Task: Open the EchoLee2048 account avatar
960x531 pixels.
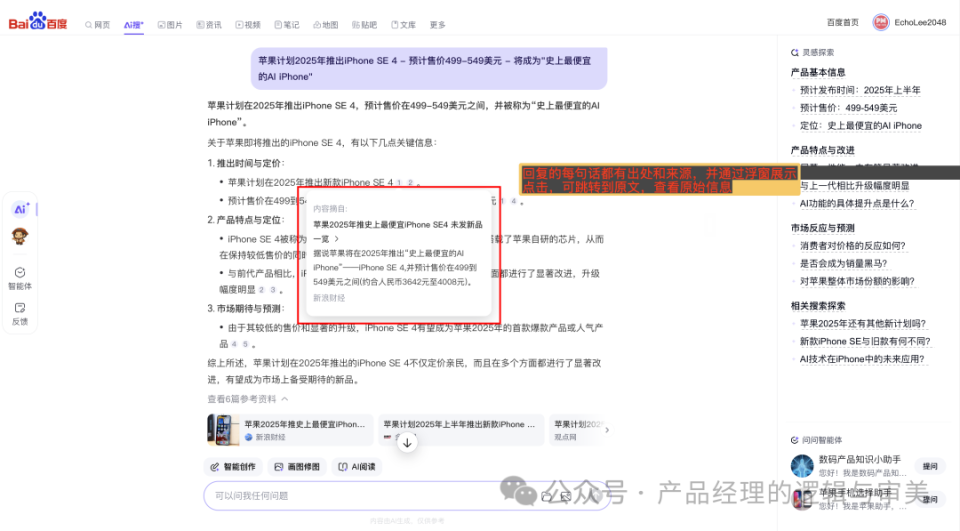Action: click(880, 23)
